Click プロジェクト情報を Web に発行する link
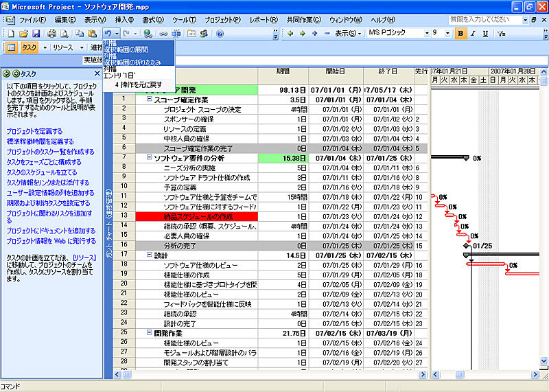 pos(51,241)
